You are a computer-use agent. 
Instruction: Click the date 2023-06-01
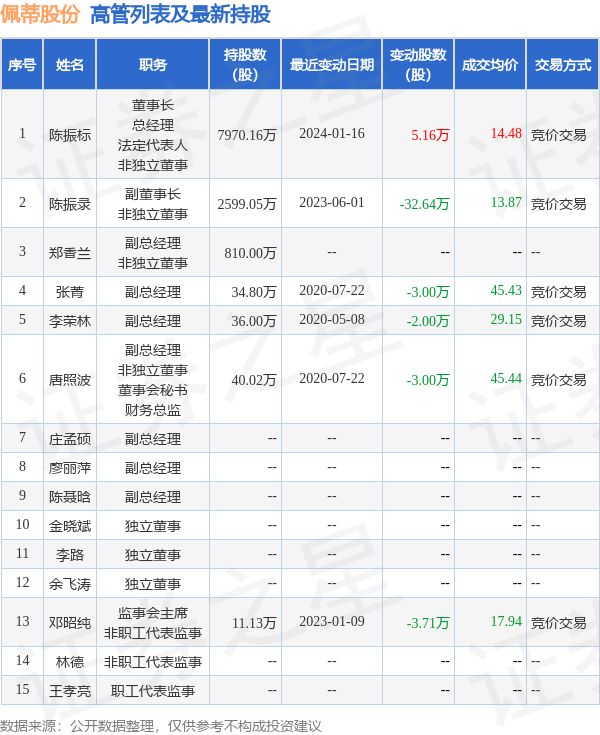(x=332, y=202)
